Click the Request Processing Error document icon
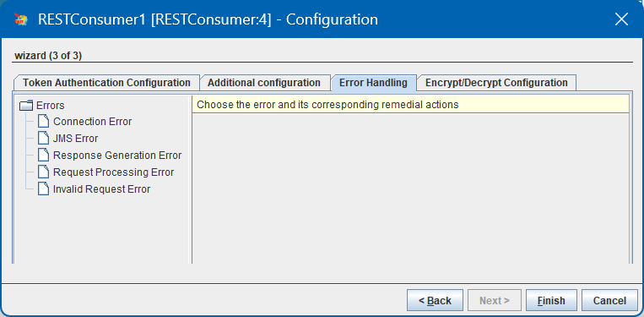644x317 pixels. [43, 172]
